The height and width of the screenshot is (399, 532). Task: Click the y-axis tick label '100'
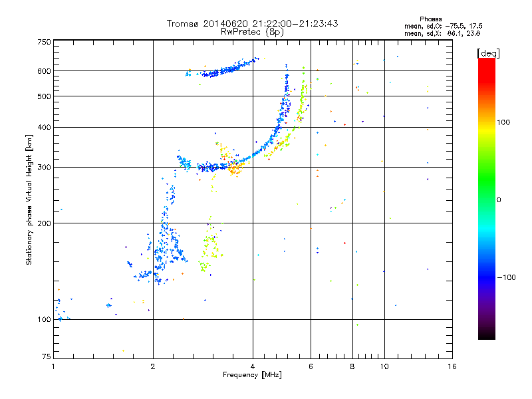44,319
